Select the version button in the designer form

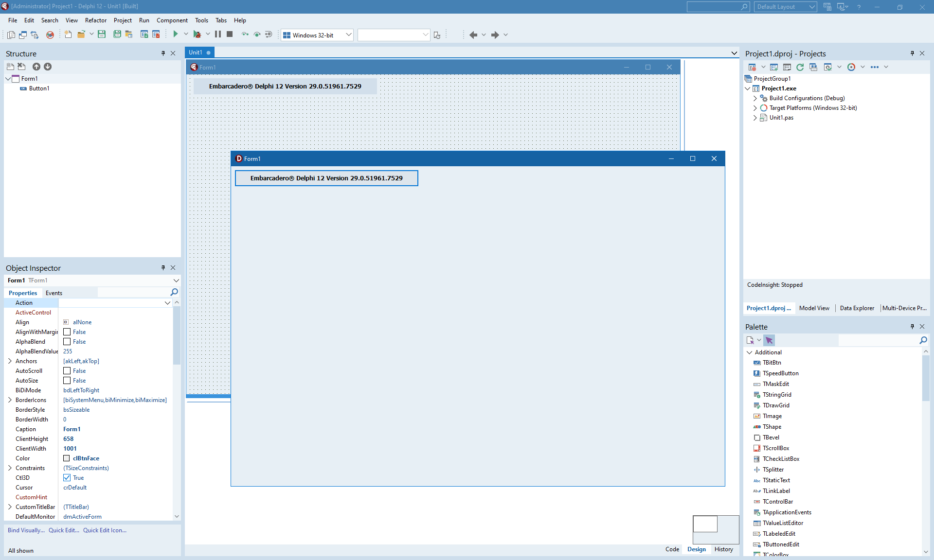[285, 87]
